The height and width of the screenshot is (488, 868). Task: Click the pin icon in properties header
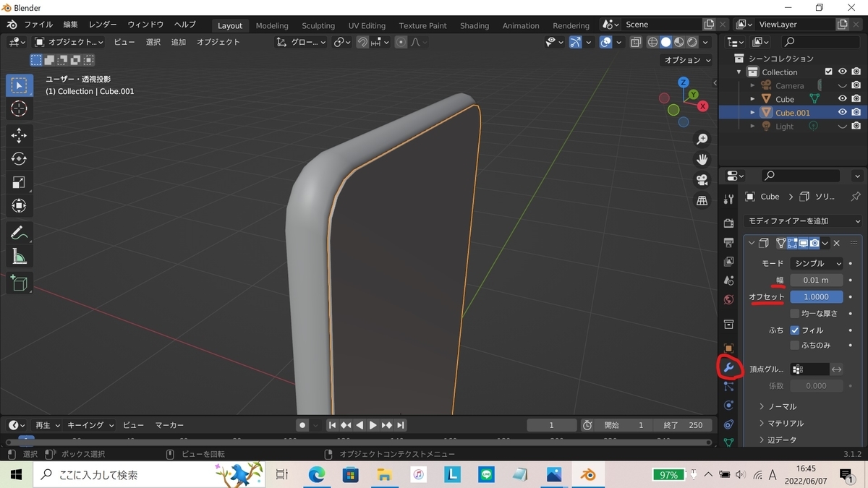[856, 197]
